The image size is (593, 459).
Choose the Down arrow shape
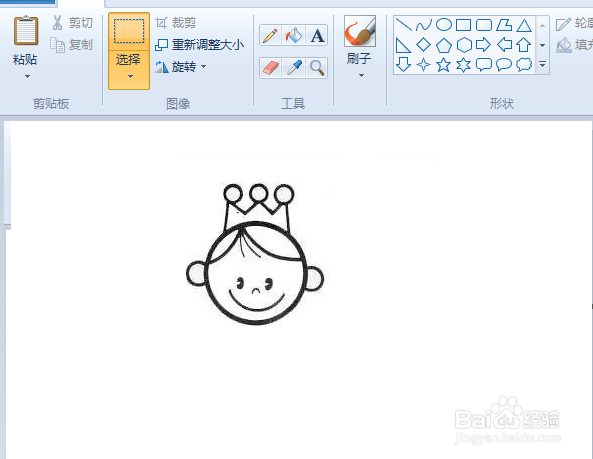click(403, 65)
